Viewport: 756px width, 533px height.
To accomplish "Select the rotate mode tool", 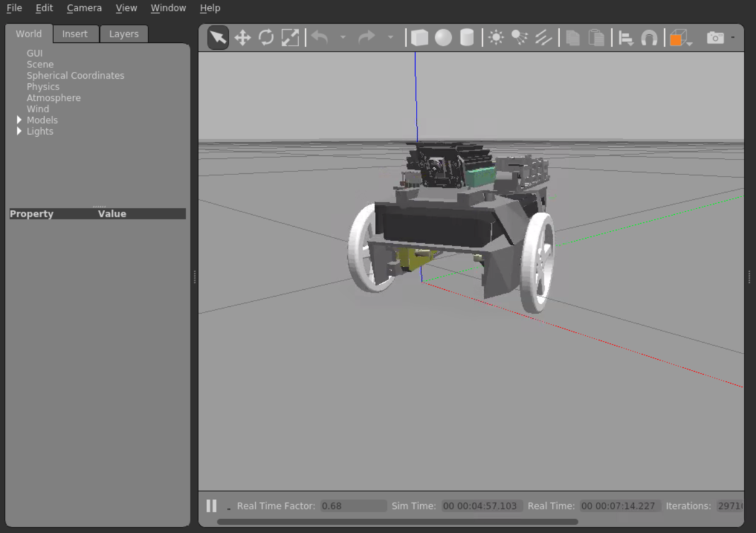I will tap(266, 38).
